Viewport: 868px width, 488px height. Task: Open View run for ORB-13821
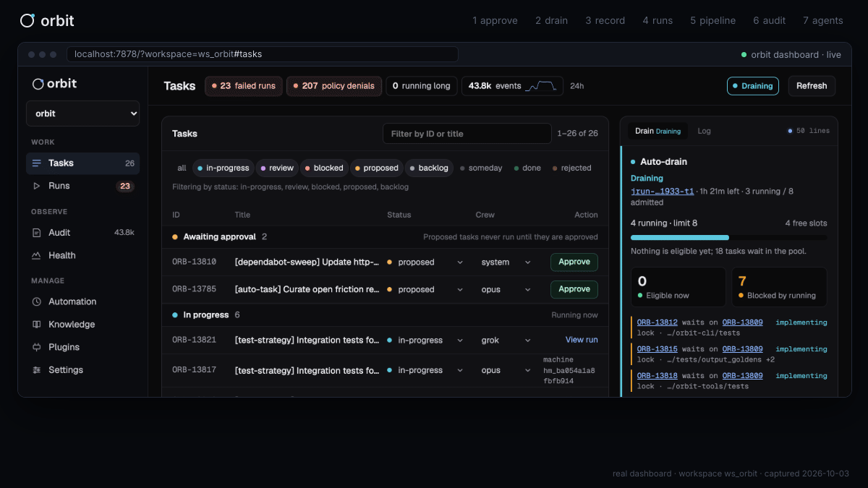coord(582,340)
